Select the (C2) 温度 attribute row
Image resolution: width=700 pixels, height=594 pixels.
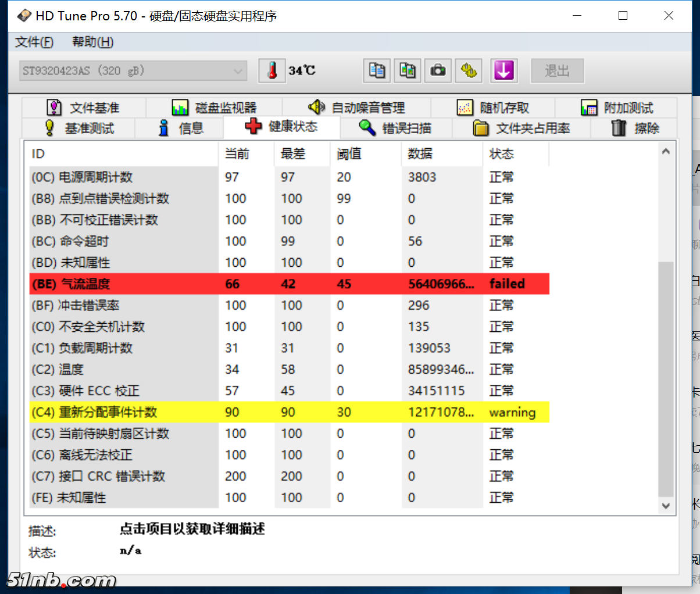(x=174, y=369)
